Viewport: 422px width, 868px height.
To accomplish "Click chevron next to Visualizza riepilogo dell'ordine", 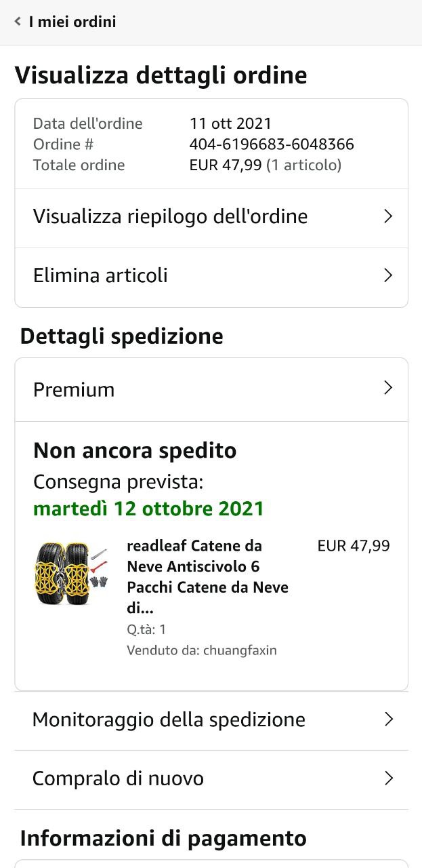I will 388,217.
